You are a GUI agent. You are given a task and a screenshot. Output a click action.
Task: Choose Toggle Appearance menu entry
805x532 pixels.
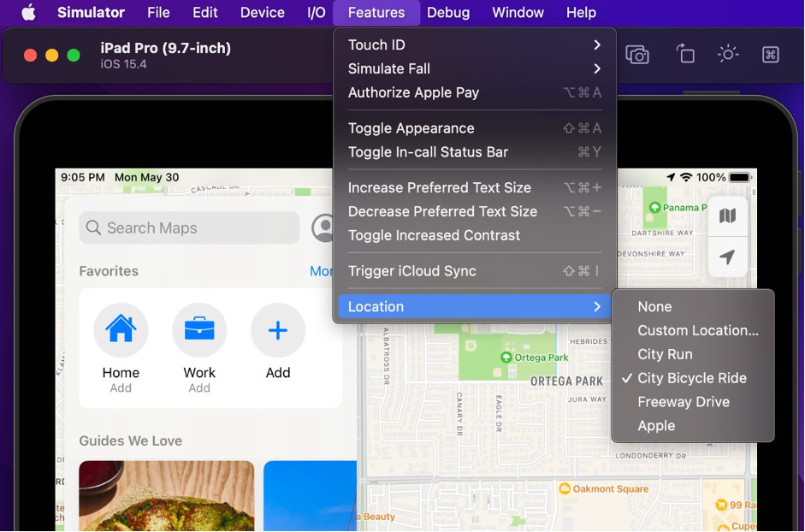pos(475,128)
